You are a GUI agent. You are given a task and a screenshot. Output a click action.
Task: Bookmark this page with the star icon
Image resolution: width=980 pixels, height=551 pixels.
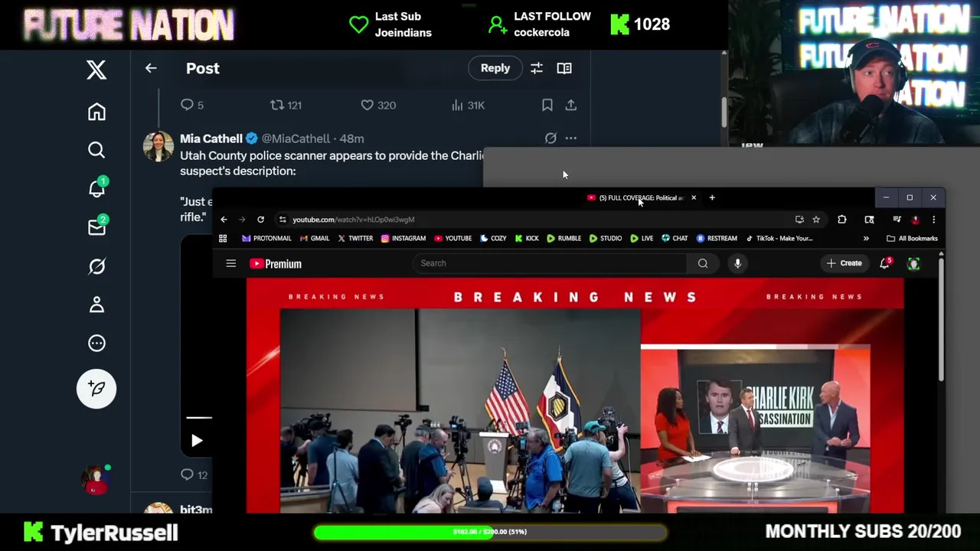pyautogui.click(x=816, y=220)
